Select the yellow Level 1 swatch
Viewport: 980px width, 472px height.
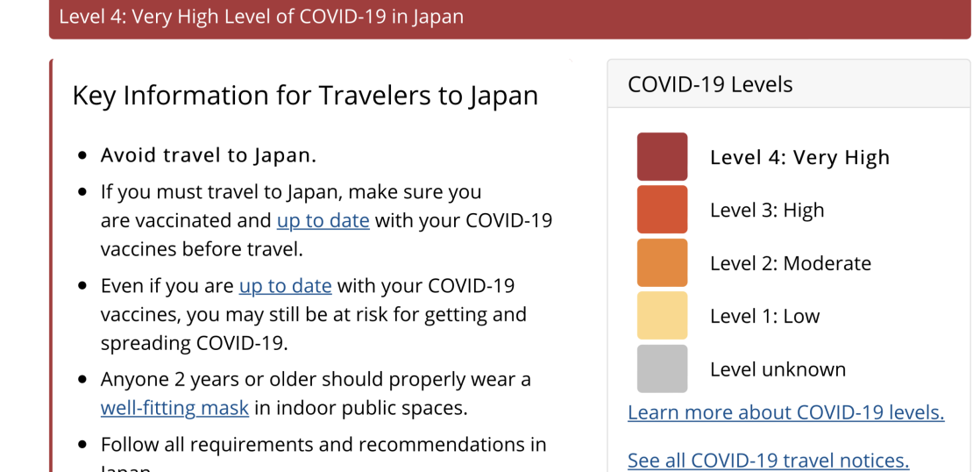(x=662, y=316)
